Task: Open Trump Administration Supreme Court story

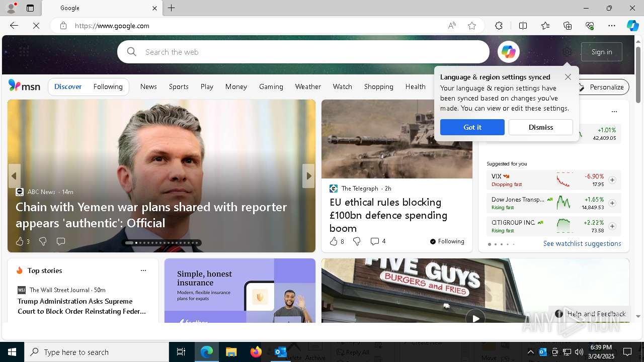Action: pyautogui.click(x=82, y=306)
